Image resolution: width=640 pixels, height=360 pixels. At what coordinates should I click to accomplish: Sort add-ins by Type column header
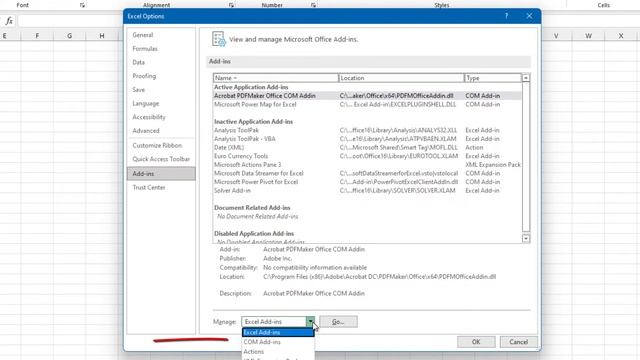tap(493, 78)
